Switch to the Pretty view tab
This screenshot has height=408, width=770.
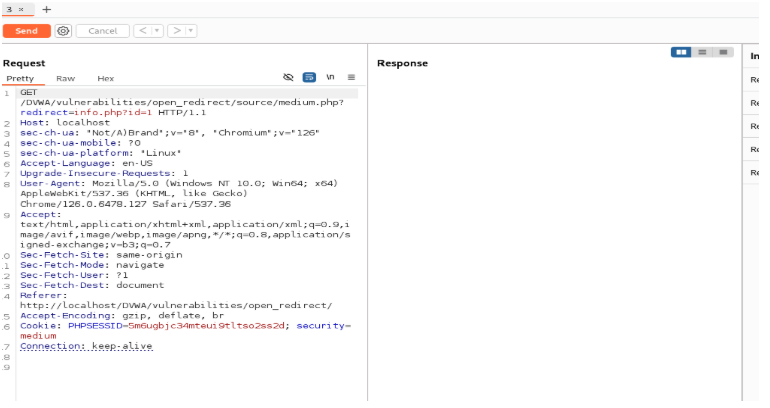(20, 78)
